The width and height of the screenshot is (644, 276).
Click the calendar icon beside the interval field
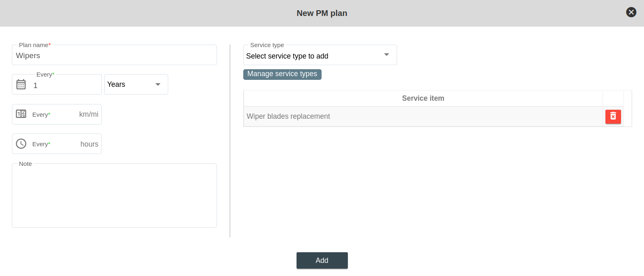tap(21, 84)
